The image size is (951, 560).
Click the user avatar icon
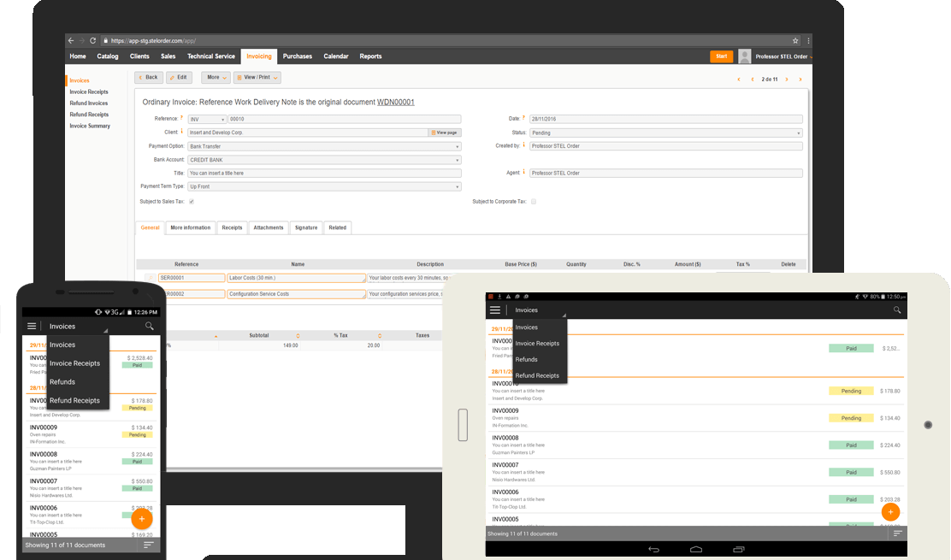745,56
